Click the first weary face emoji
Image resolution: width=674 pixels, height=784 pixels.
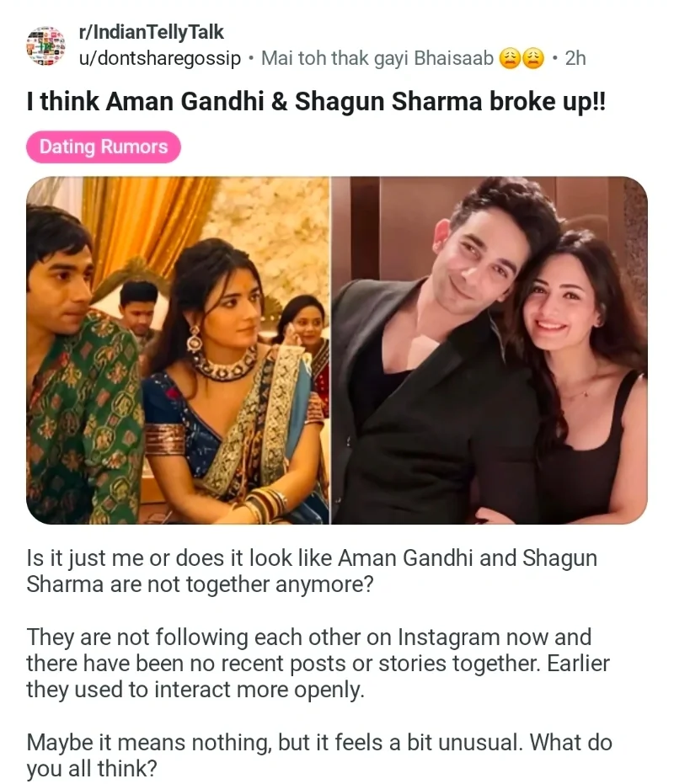point(510,59)
